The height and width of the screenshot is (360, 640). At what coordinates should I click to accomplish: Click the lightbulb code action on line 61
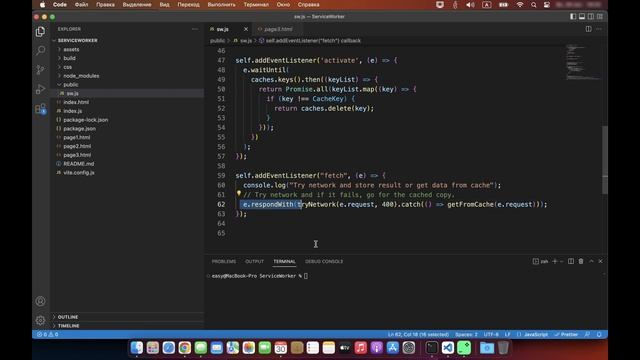coord(239,194)
